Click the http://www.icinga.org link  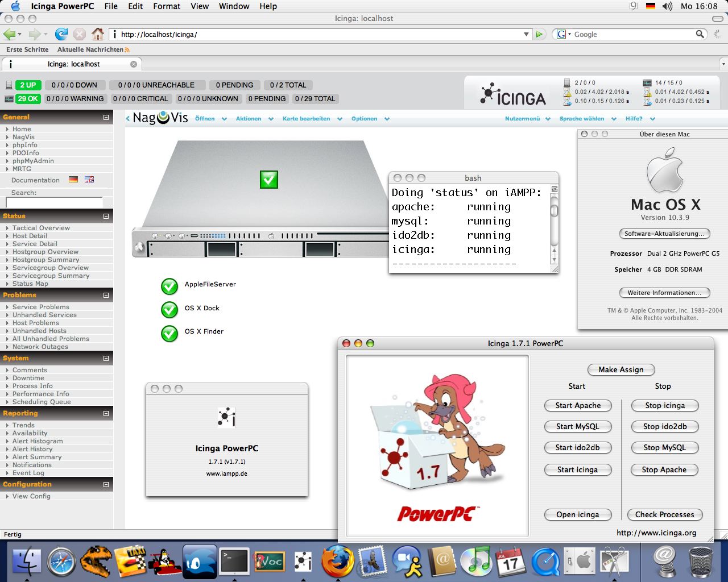click(656, 533)
